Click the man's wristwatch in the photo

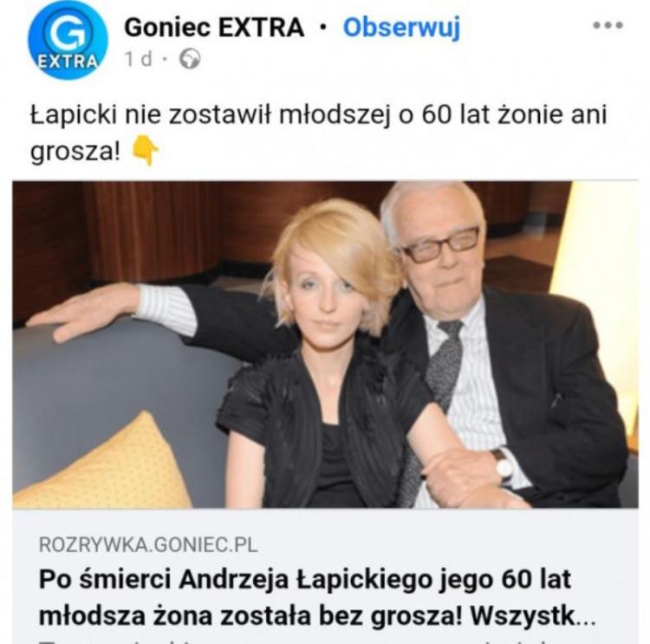pos(503,466)
